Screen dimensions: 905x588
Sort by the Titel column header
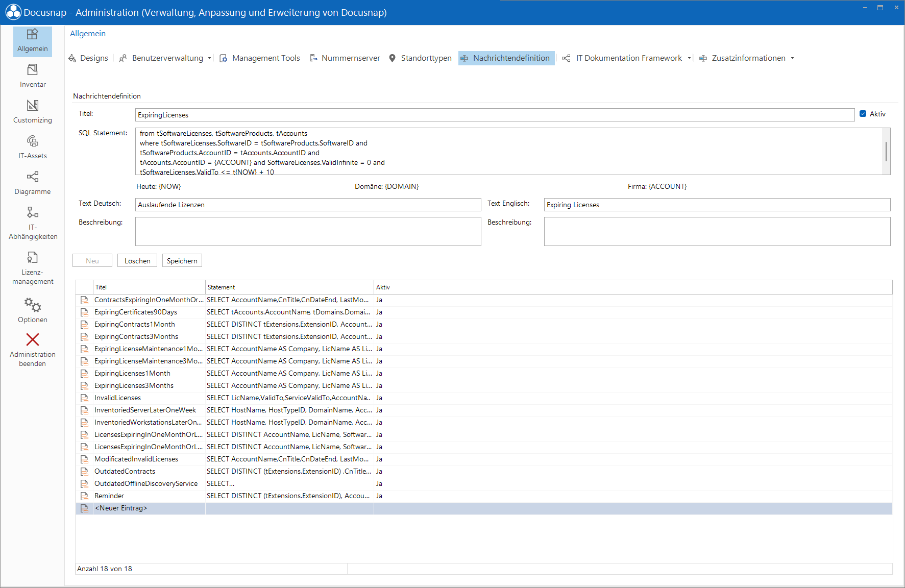[x=149, y=287]
